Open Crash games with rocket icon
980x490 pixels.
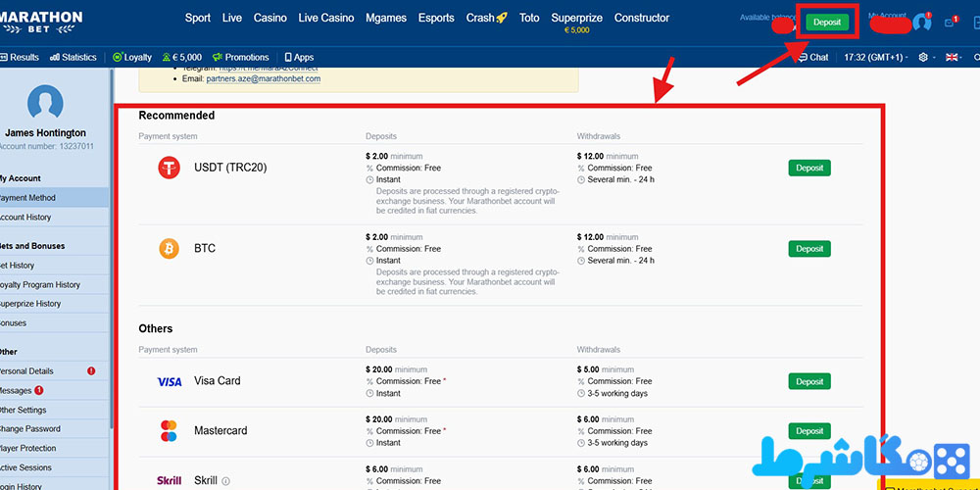(x=487, y=18)
